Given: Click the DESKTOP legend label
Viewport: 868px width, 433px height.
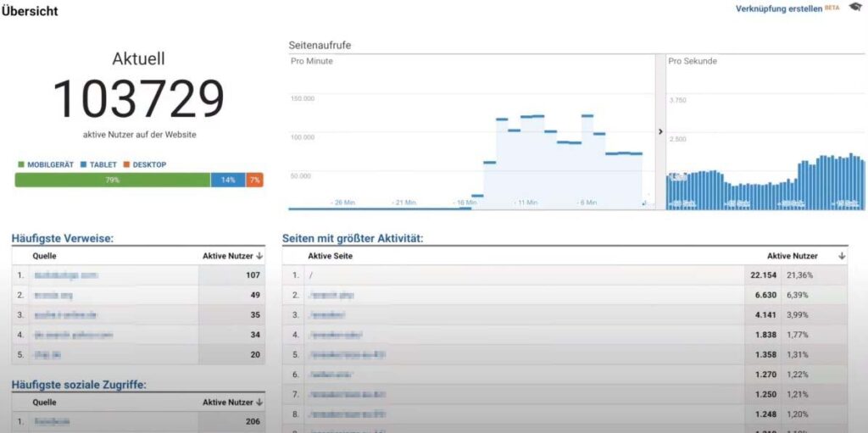Looking at the screenshot, I should pos(149,165).
